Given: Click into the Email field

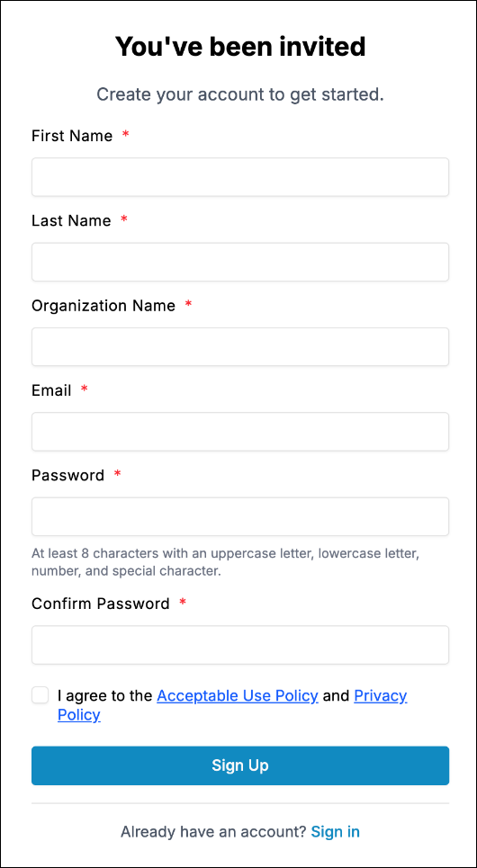Looking at the screenshot, I should click(x=240, y=431).
